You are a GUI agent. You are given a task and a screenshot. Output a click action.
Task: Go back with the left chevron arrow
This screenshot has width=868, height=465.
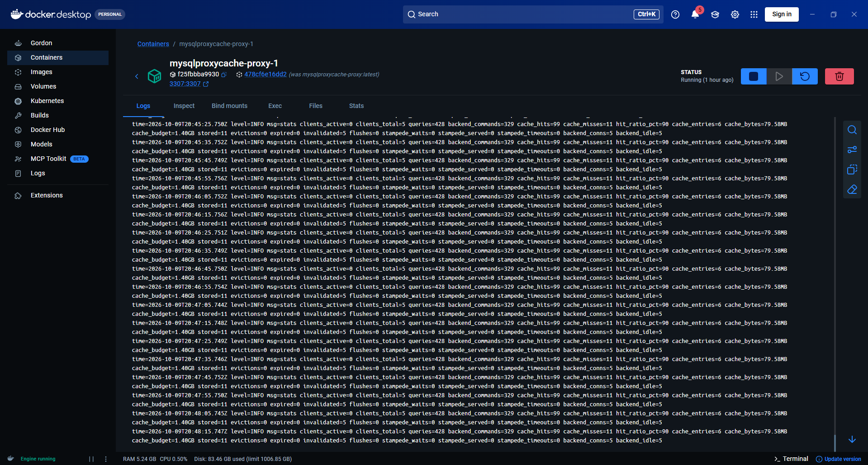pos(137,76)
